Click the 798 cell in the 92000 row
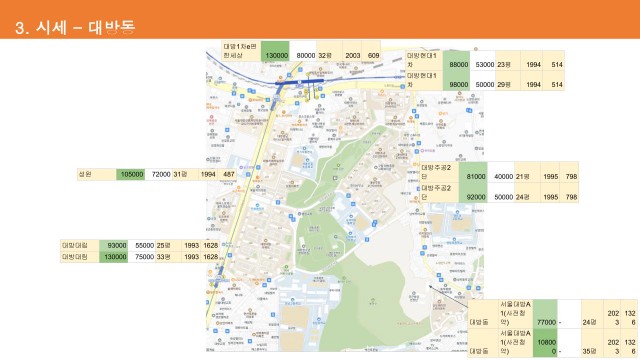Viewport: 640px width, 360px height. coord(569,193)
